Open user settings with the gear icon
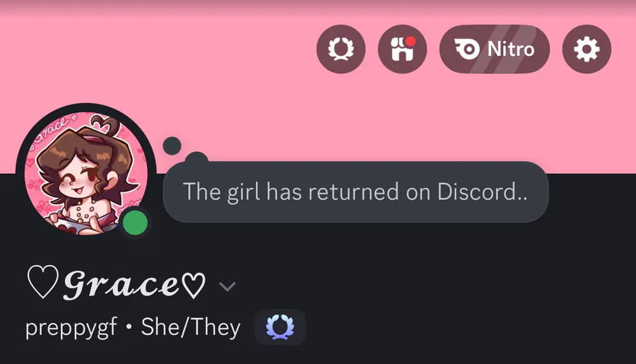The height and width of the screenshot is (364, 636). pos(587,49)
